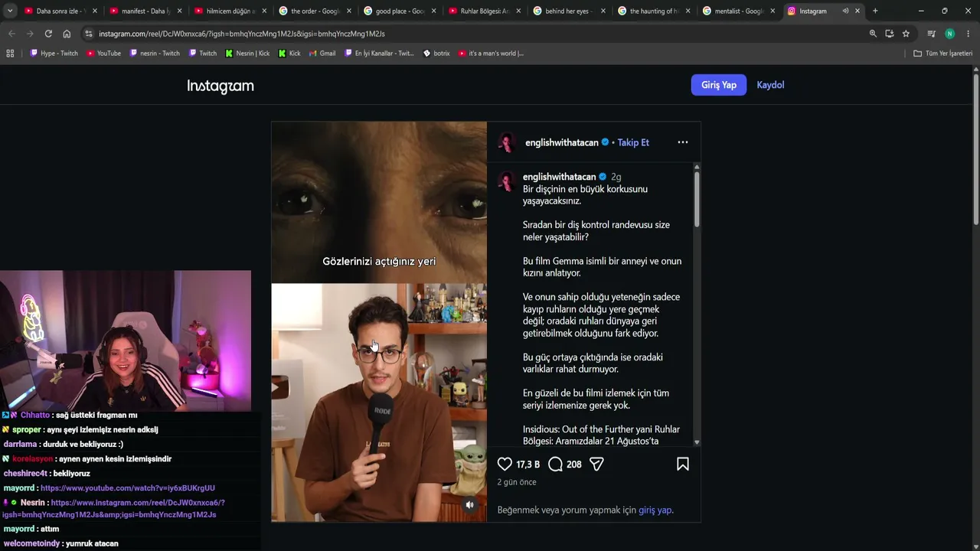Open the Instagram reel link posted by Nesrin

click(113, 509)
